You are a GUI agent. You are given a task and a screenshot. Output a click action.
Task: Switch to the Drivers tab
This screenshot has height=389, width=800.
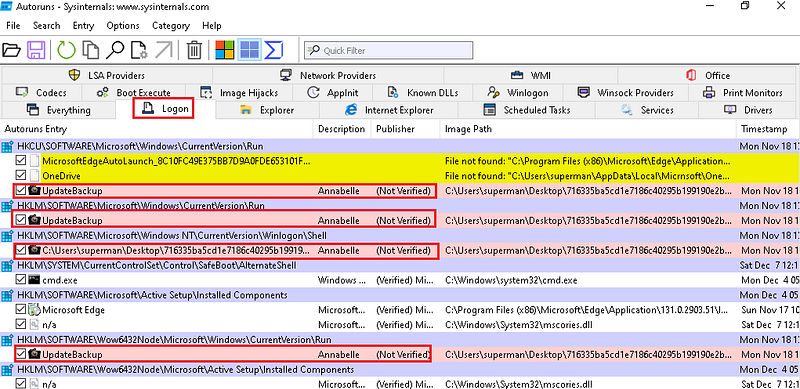click(x=748, y=110)
